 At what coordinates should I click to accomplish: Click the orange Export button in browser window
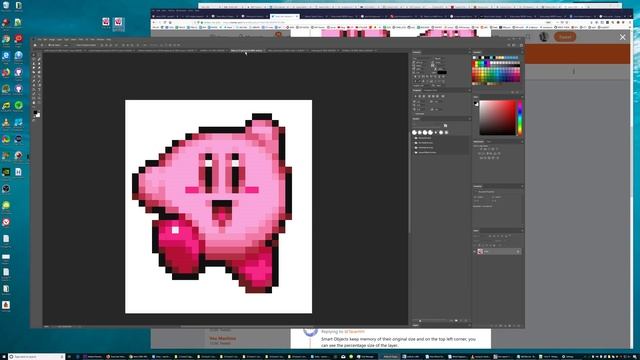pos(565,37)
